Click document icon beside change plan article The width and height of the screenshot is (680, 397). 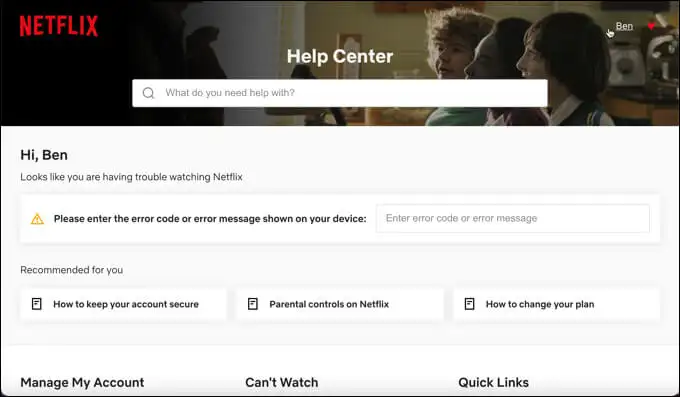coord(469,304)
